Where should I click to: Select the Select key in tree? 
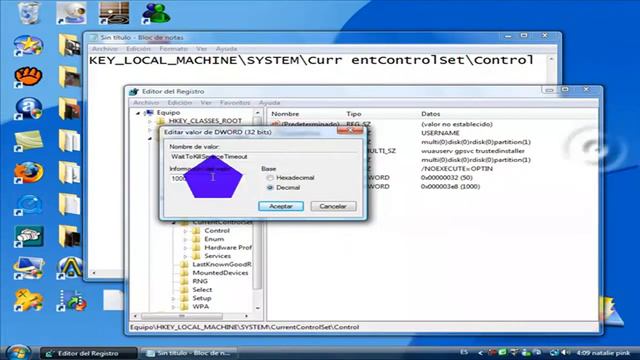[202, 290]
